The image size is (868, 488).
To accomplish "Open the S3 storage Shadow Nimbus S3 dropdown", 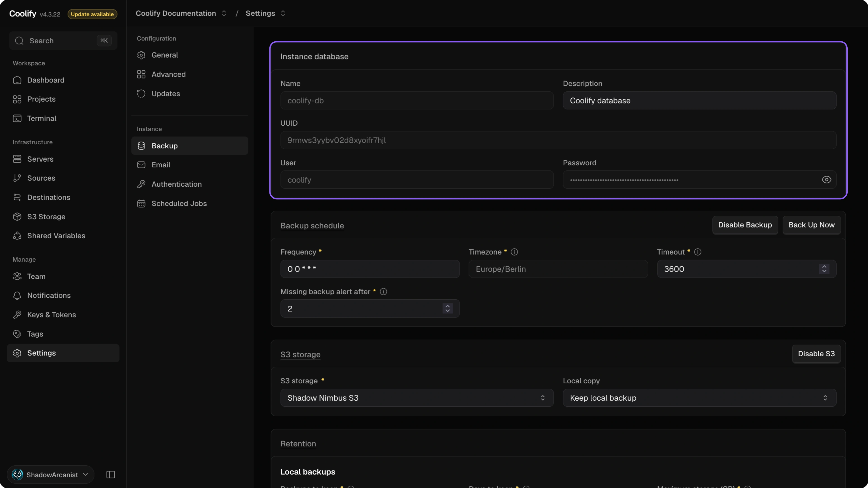I will [417, 398].
